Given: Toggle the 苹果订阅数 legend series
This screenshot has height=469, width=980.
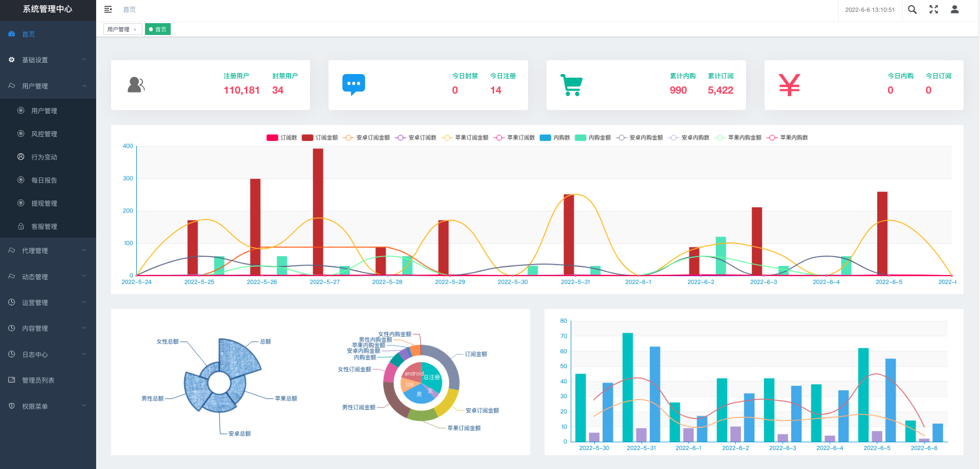Looking at the screenshot, I should 514,138.
